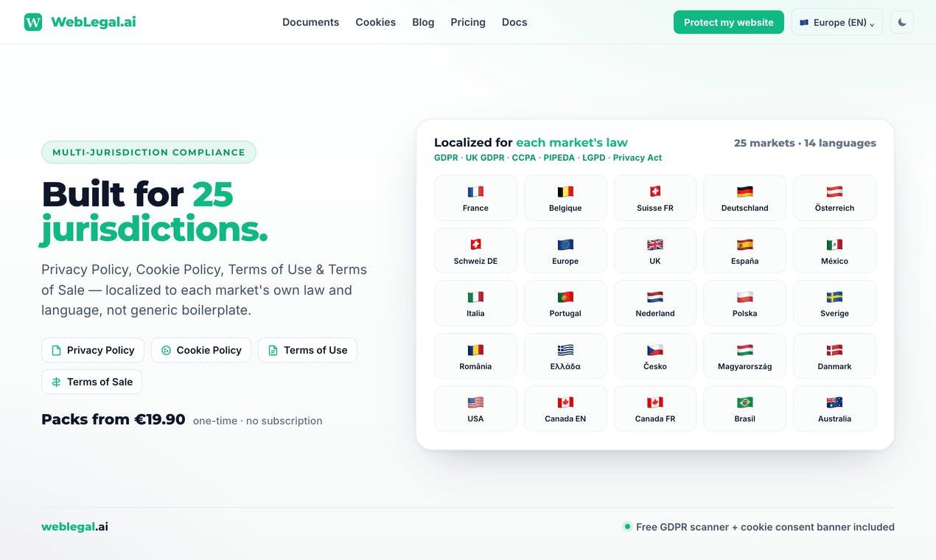Screen dimensions: 936x560
Task: Click the España flag icon
Action: (x=744, y=245)
